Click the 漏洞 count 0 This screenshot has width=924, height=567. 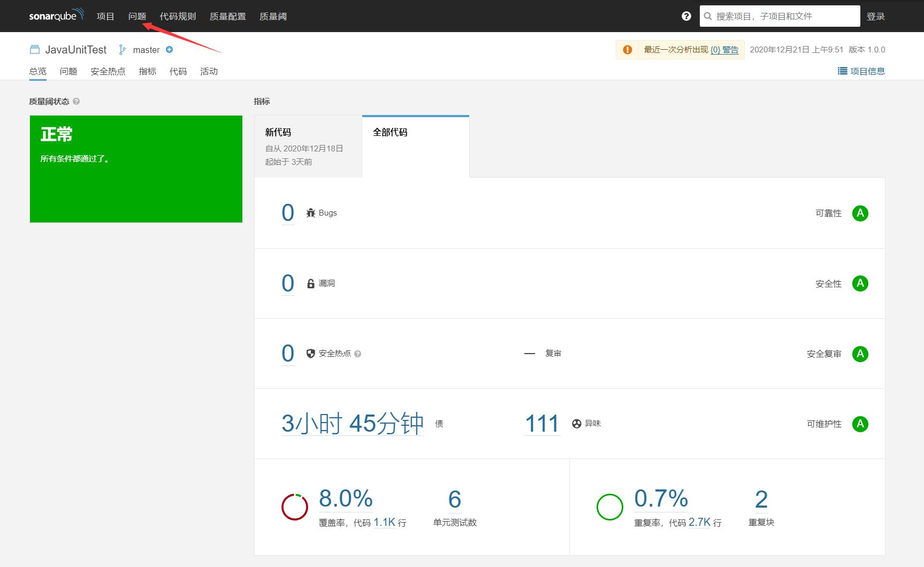point(288,283)
